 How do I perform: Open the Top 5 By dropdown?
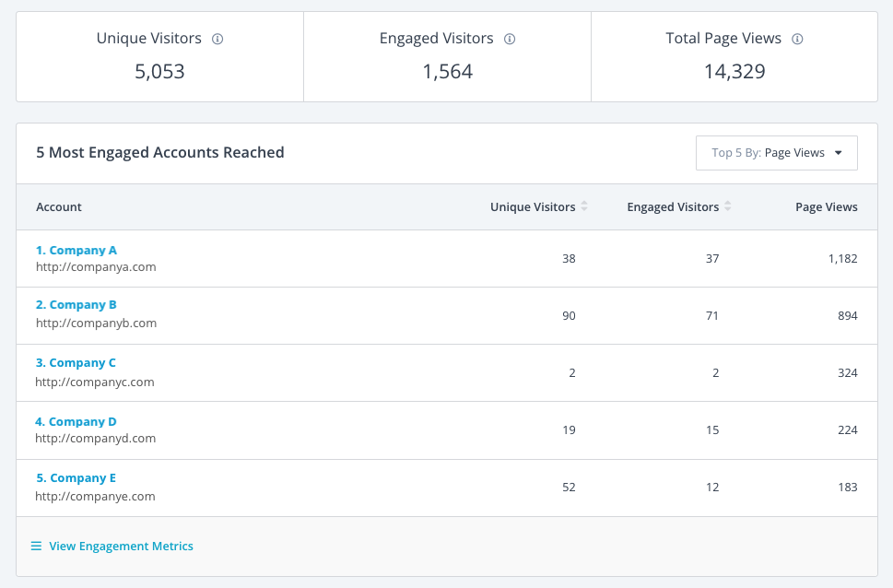pyautogui.click(x=776, y=153)
